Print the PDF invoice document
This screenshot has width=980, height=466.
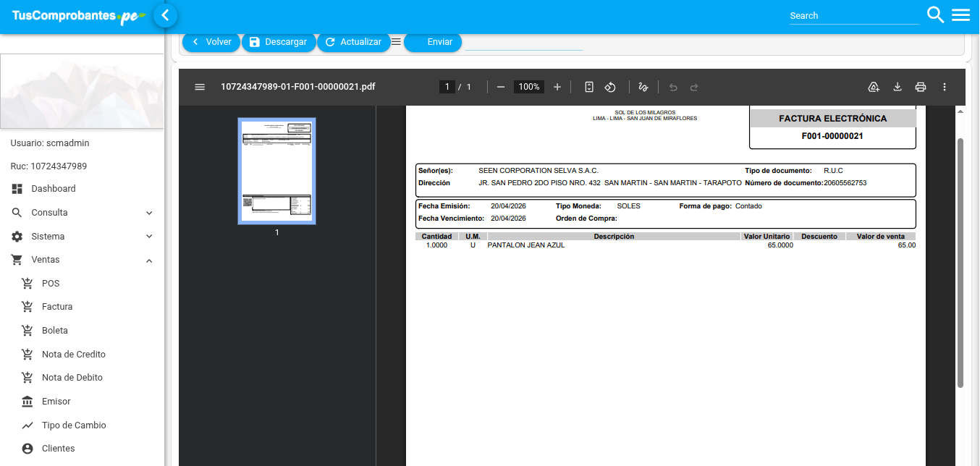pos(921,87)
